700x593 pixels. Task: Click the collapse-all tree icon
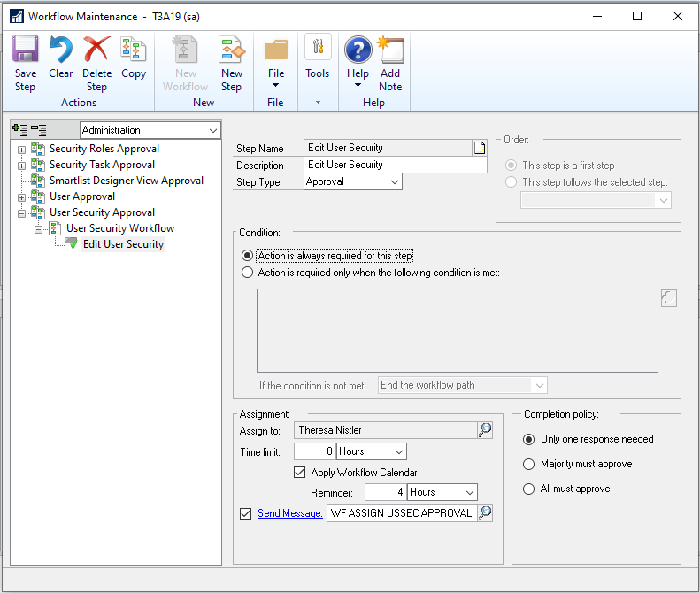(x=39, y=130)
